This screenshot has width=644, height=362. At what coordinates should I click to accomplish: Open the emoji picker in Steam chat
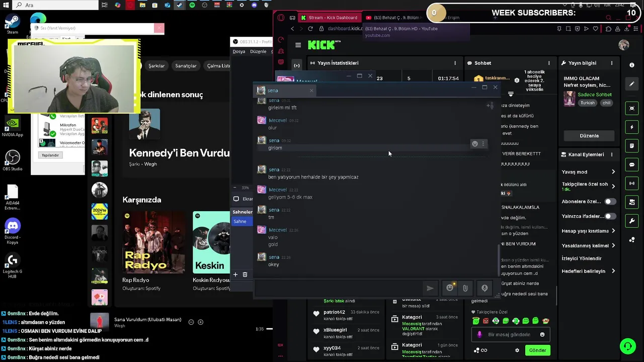point(450,288)
